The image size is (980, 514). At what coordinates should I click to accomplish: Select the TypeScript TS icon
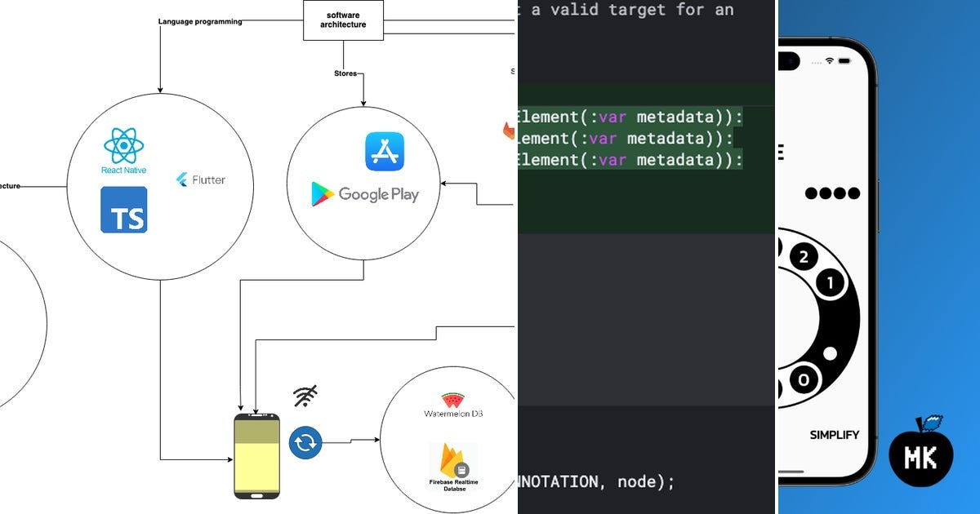123,210
